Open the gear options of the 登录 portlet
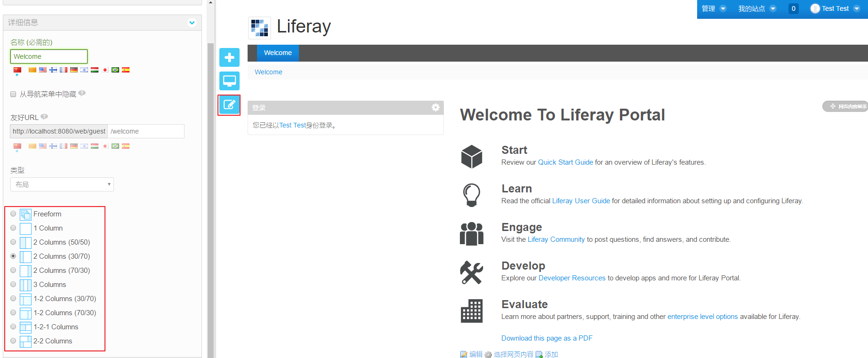 (435, 107)
